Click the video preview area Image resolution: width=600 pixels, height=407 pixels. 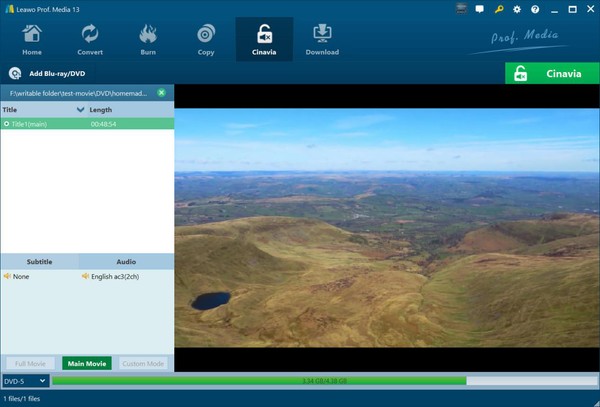coord(387,228)
